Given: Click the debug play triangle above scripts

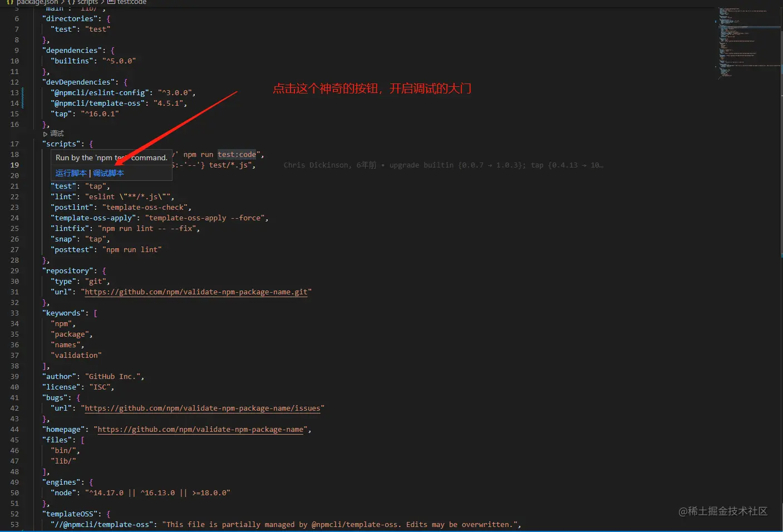Looking at the screenshot, I should point(45,134).
